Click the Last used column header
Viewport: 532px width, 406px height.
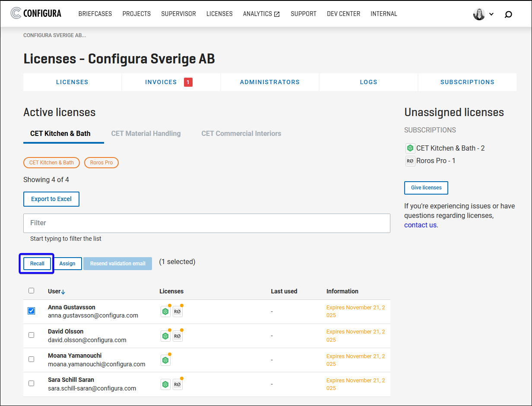pyautogui.click(x=284, y=291)
